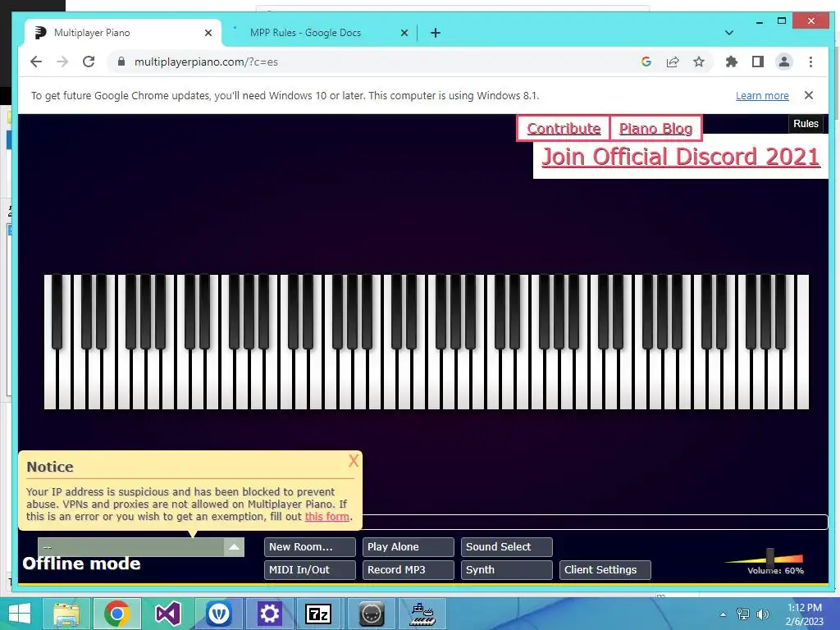Open the Sound Select button
Image resolution: width=840 pixels, height=630 pixels.
507,547
